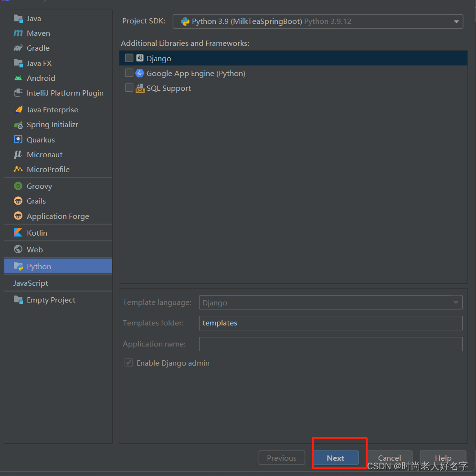
Task: Click the Java Enterprise icon
Action: click(18, 109)
